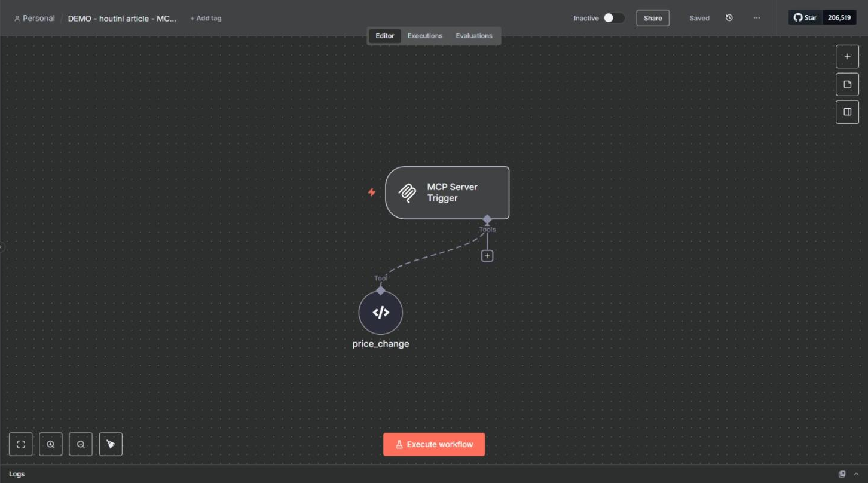The height and width of the screenshot is (483, 868).
Task: Open the three-dots more options menu
Action: (x=757, y=18)
